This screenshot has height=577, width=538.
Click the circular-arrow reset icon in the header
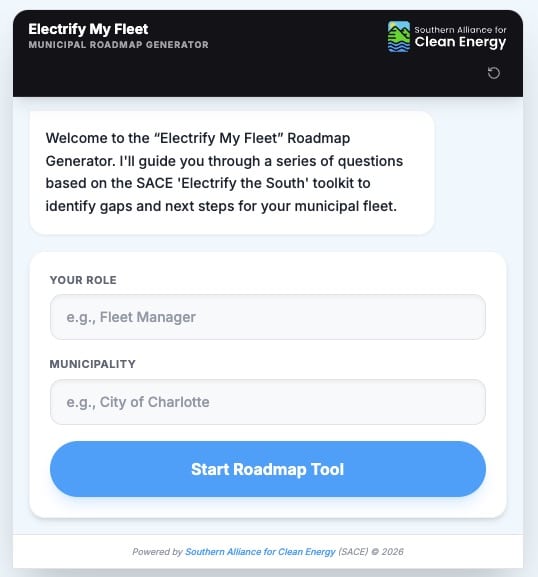click(x=493, y=73)
